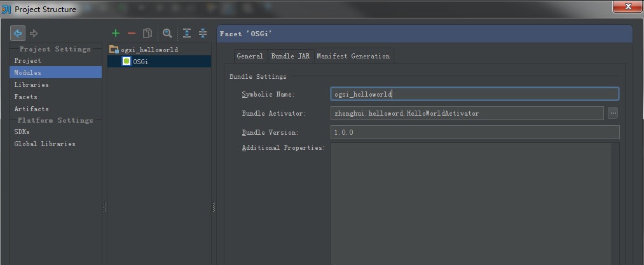Click inside the Additional Properties text area

pyautogui.click(x=470, y=204)
